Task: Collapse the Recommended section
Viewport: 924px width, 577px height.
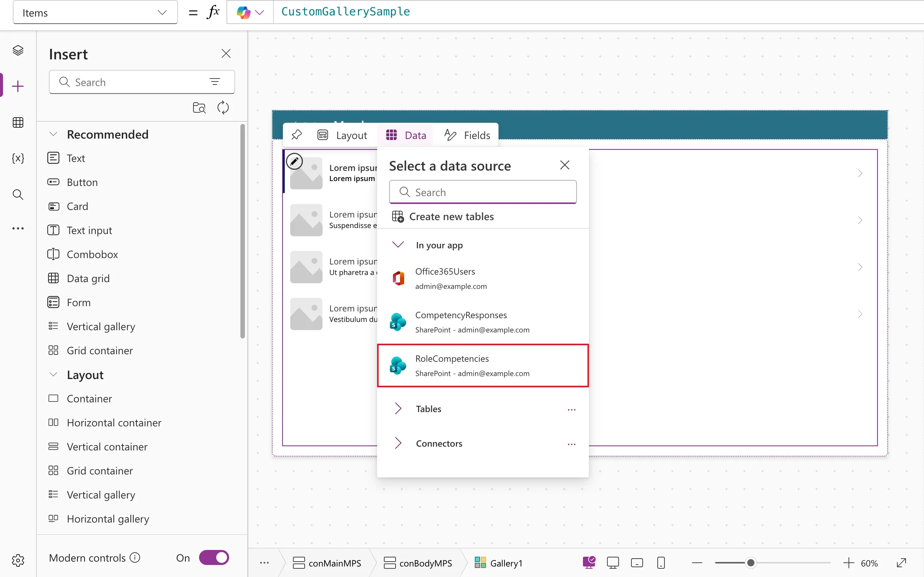Action: pos(53,134)
